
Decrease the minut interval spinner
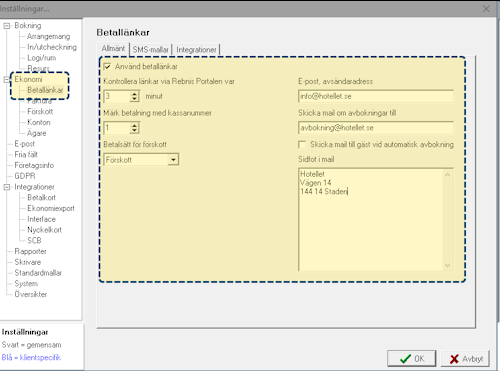[x=134, y=99]
